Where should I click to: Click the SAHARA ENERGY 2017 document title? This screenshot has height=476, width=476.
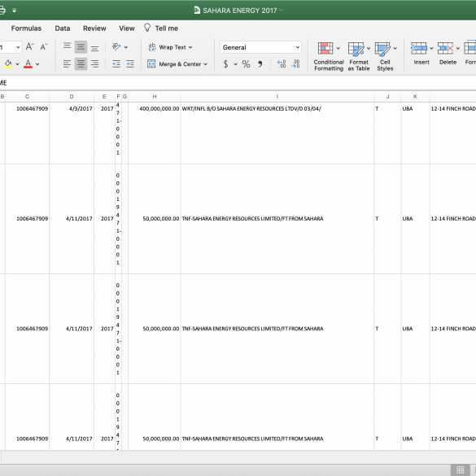pos(239,11)
